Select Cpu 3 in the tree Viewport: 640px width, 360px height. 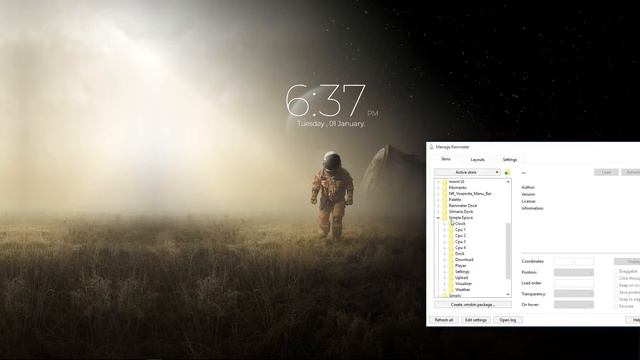tap(460, 242)
